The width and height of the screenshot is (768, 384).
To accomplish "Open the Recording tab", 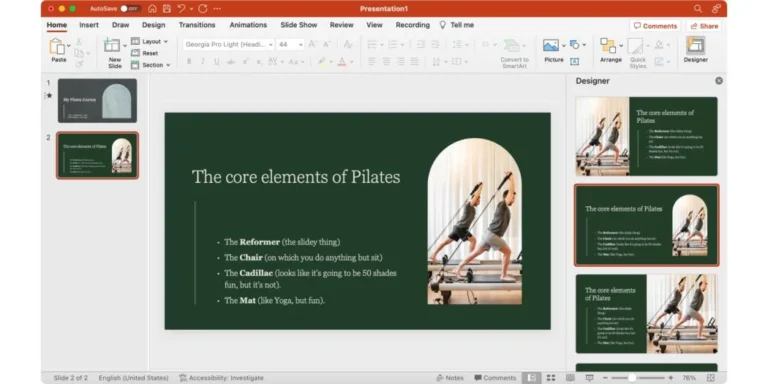I will pyautogui.click(x=412, y=25).
